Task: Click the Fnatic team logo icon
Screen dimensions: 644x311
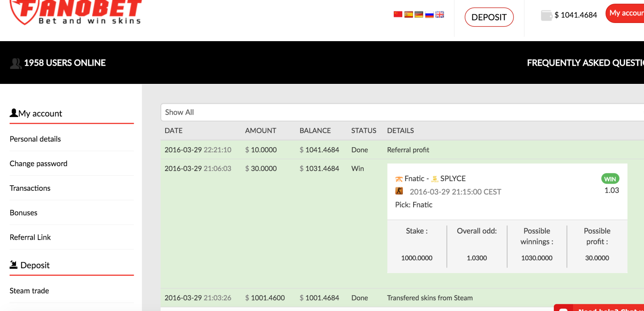Action: click(399, 179)
